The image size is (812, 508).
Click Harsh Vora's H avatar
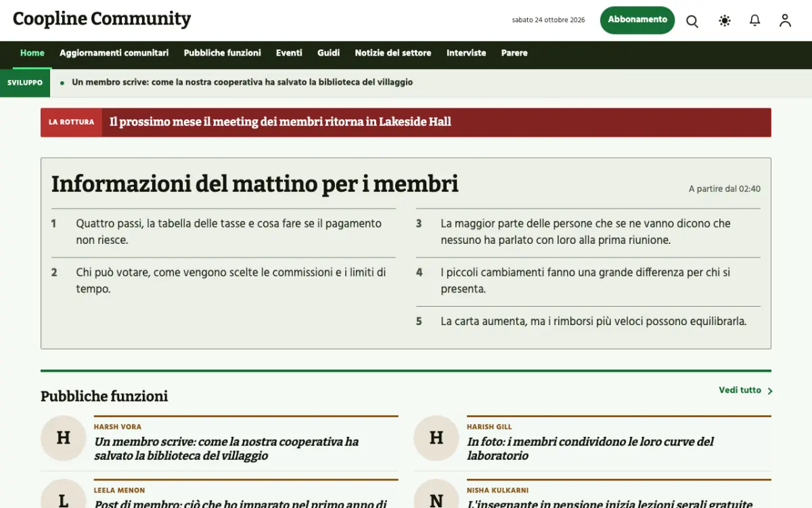[x=64, y=438]
